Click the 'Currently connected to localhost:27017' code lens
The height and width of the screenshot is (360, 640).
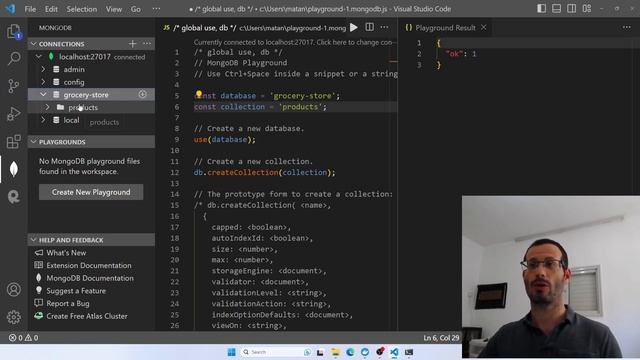pyautogui.click(x=293, y=42)
